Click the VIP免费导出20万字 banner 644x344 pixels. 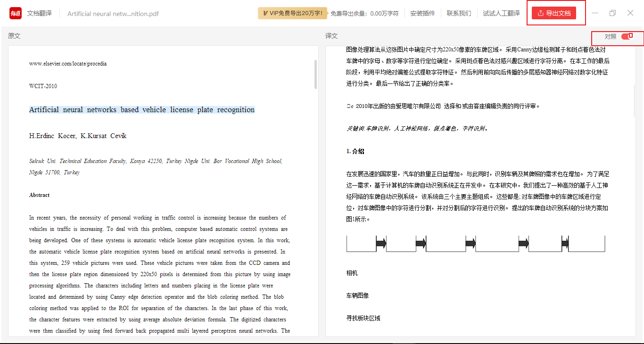pos(292,13)
